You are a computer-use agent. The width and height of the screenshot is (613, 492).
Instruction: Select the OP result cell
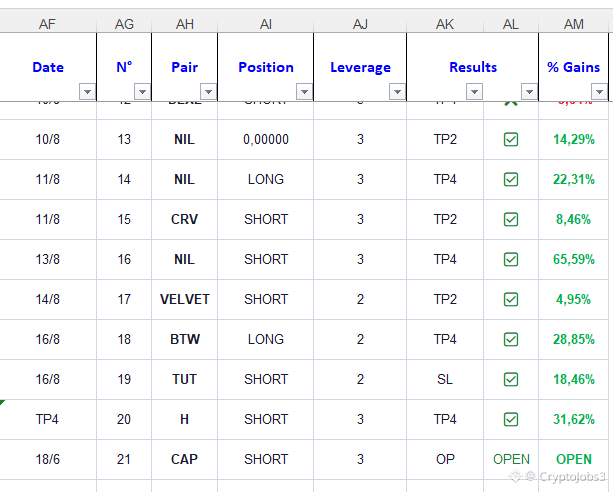click(445, 460)
